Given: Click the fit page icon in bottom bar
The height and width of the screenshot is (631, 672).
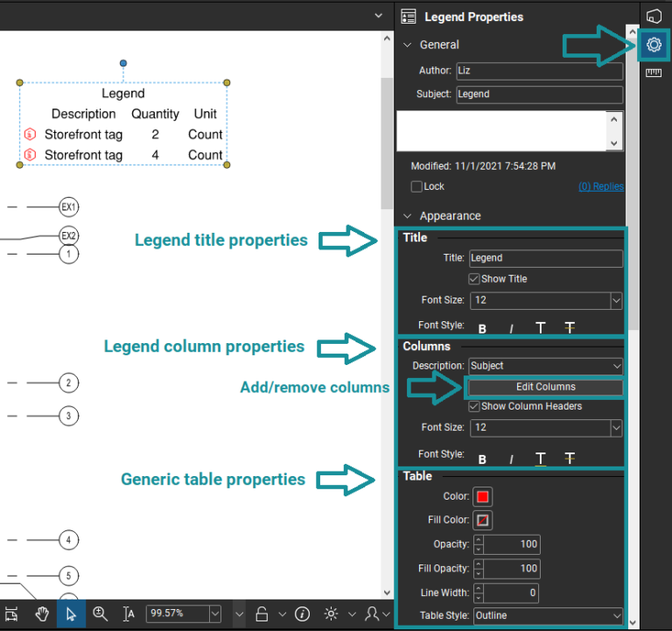Looking at the screenshot, I should tap(11, 614).
